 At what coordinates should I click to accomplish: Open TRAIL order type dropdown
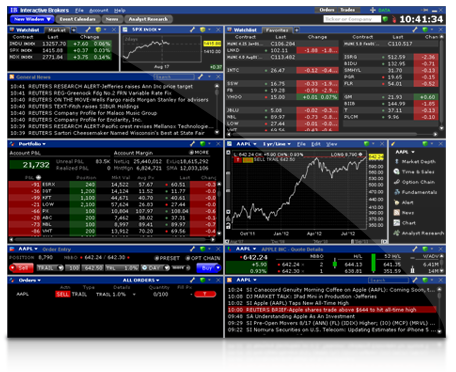coord(50,268)
